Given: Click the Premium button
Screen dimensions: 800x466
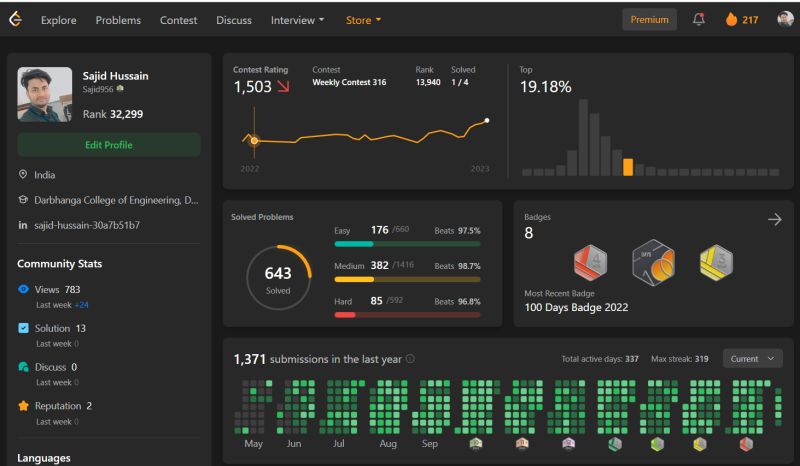Looking at the screenshot, I should pyautogui.click(x=649, y=19).
